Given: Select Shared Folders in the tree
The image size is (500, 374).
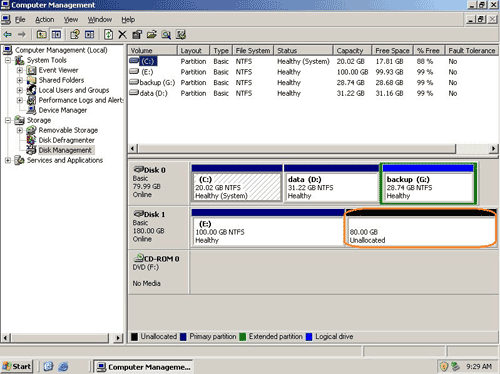Looking at the screenshot, I should coord(61,80).
